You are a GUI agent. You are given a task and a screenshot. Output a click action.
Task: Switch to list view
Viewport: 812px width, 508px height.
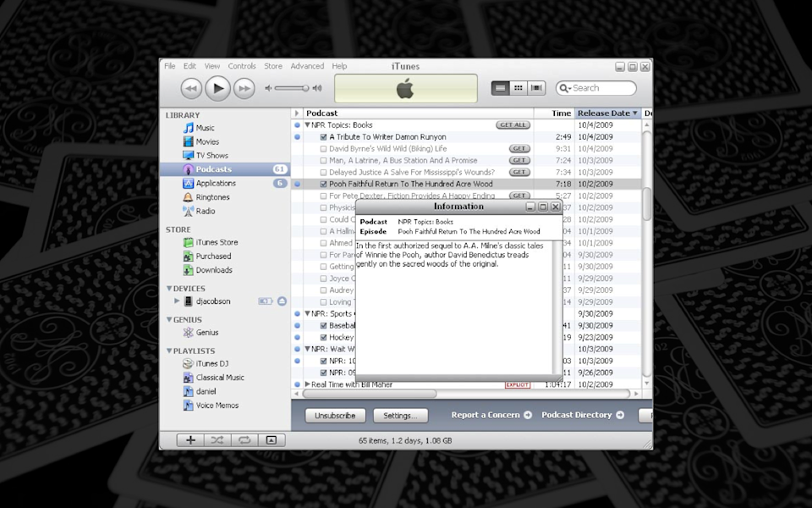[500, 88]
